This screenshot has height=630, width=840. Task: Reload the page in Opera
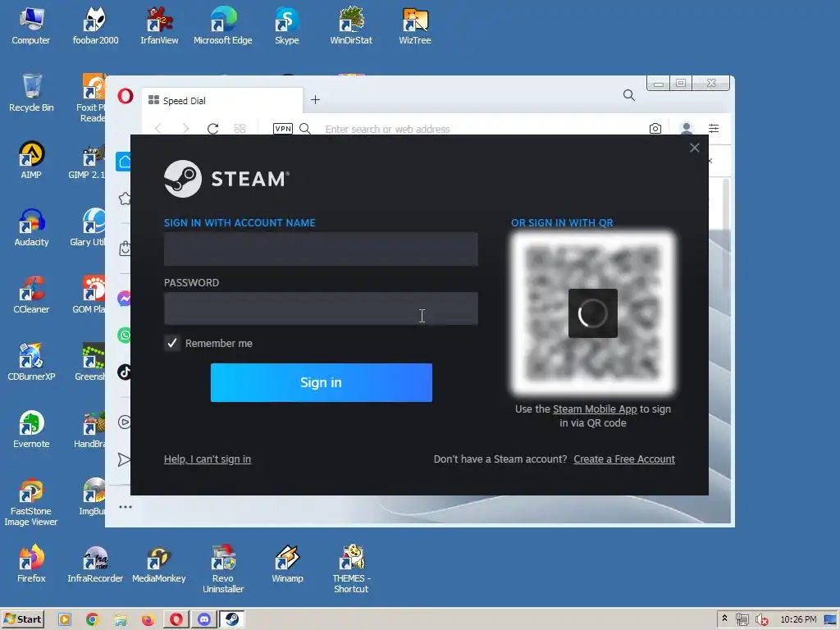point(212,129)
